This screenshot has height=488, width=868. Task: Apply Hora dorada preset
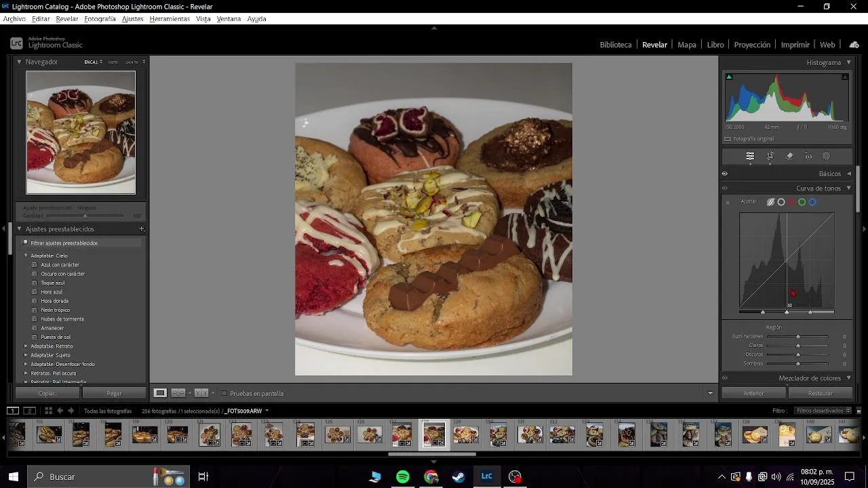(54, 301)
